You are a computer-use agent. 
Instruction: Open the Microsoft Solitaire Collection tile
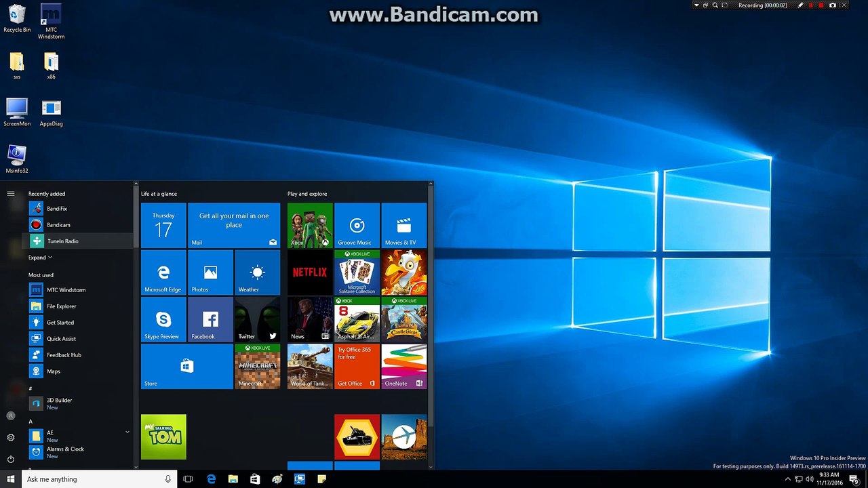click(357, 272)
